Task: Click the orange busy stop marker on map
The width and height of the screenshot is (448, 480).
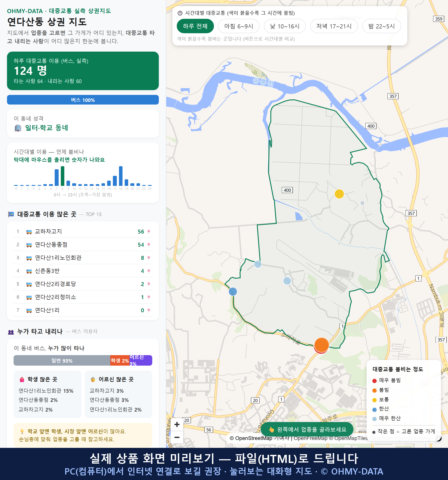Action: [321, 345]
